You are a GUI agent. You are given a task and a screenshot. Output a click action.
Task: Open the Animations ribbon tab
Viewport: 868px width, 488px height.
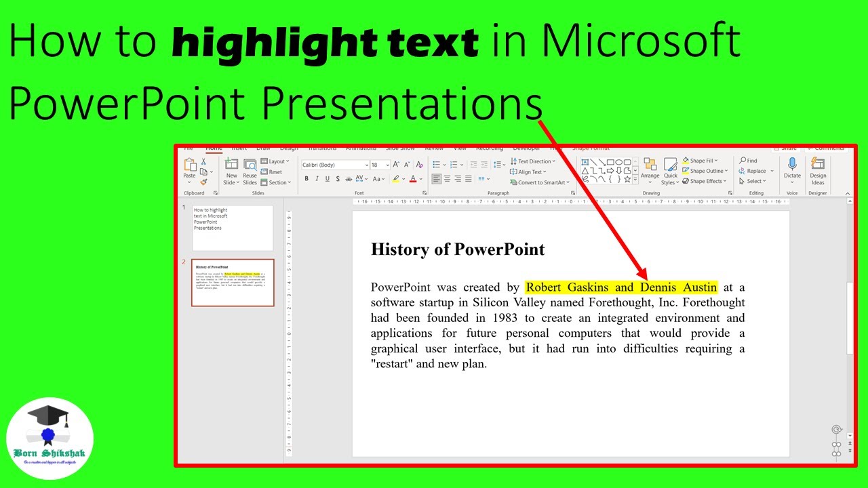coord(361,148)
